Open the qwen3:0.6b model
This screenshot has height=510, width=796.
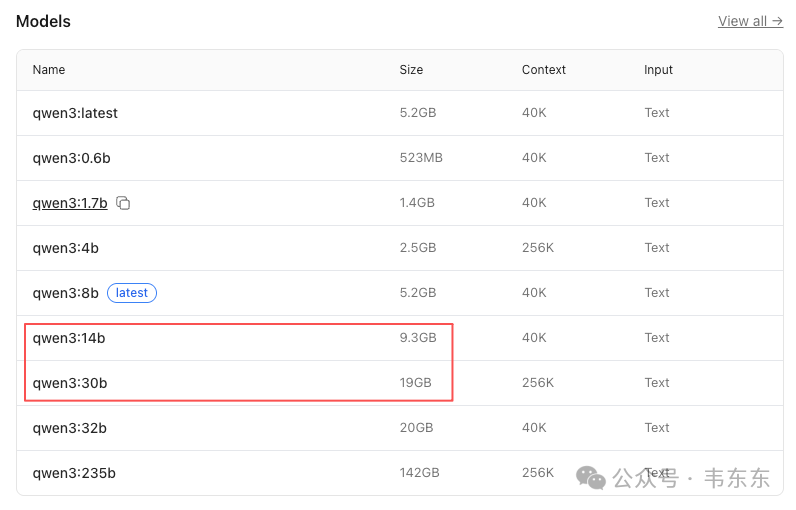pyautogui.click(x=72, y=158)
